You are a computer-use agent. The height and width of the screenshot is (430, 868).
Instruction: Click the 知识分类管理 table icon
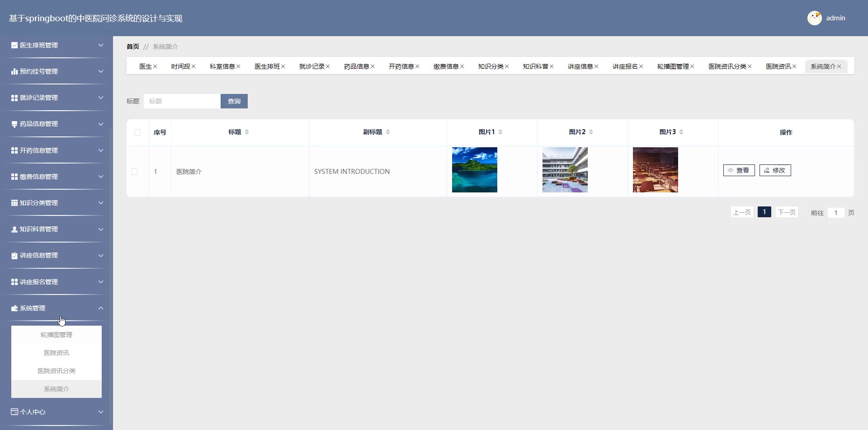[x=14, y=203]
